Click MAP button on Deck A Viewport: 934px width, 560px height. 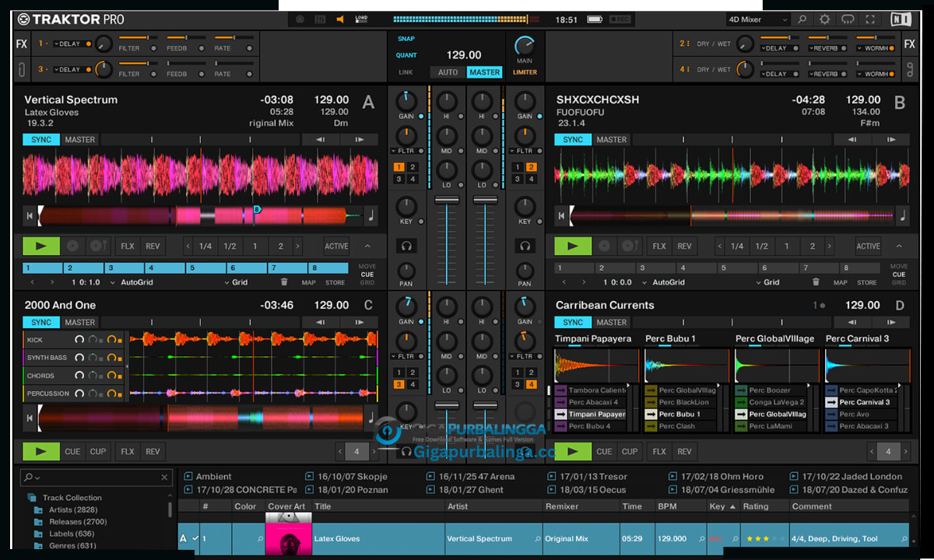[x=308, y=282]
